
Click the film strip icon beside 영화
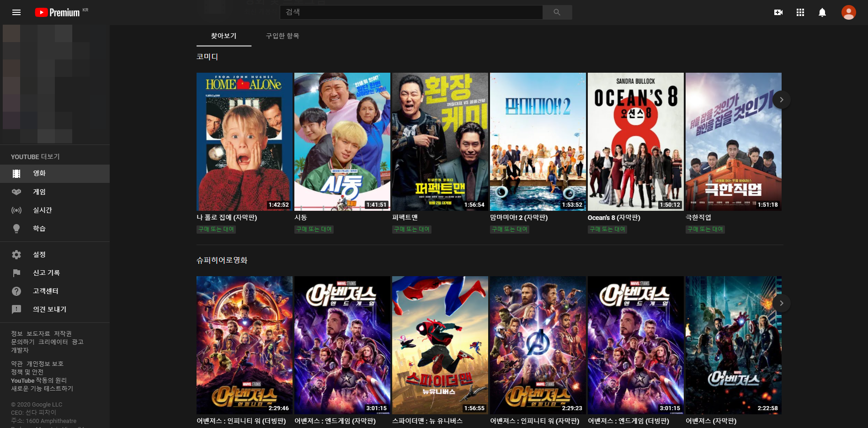click(16, 173)
